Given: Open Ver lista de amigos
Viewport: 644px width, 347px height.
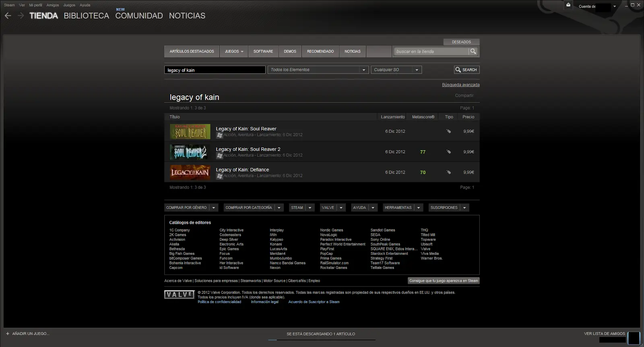Looking at the screenshot, I should point(604,334).
